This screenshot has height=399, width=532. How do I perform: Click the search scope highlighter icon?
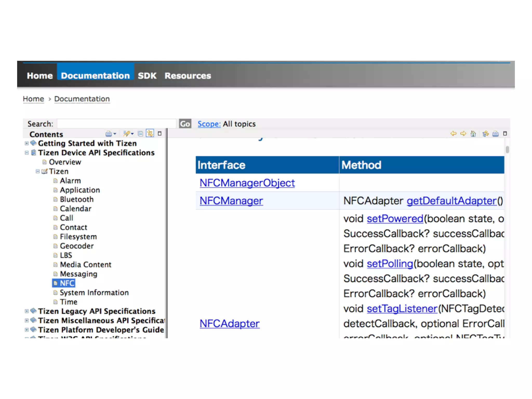click(x=127, y=134)
